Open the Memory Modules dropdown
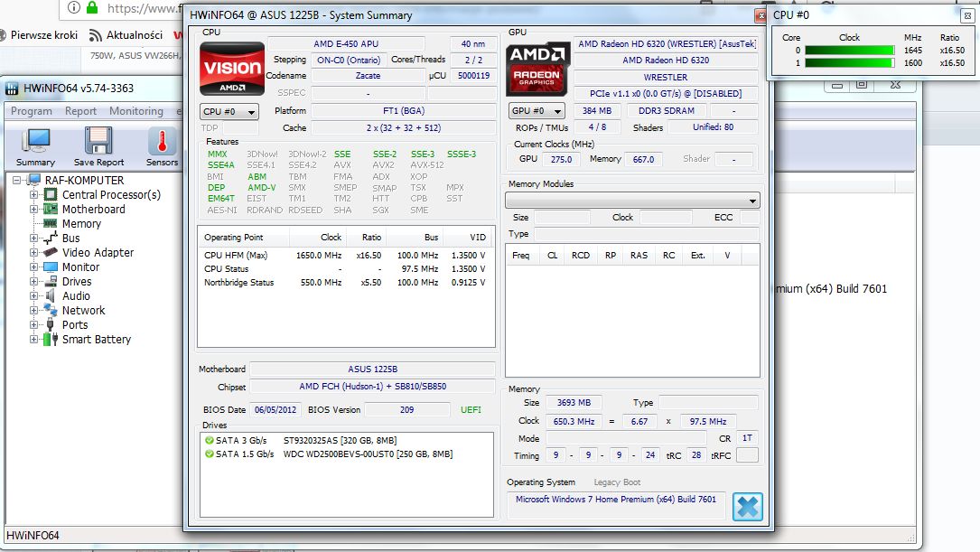Image resolution: width=980 pixels, height=552 pixels. 632,201
